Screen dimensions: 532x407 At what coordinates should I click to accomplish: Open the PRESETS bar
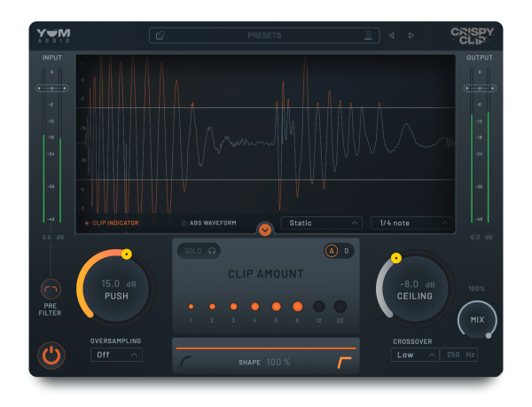point(264,35)
